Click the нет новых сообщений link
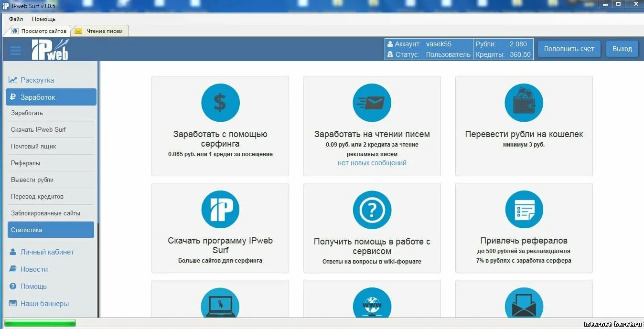Image resolution: width=644 pixels, height=329 pixels. pos(372,163)
